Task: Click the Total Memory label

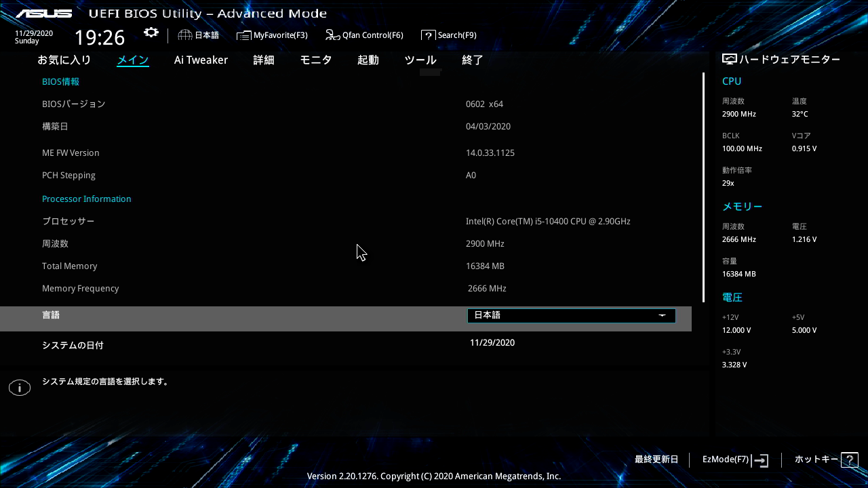Action: click(x=69, y=266)
